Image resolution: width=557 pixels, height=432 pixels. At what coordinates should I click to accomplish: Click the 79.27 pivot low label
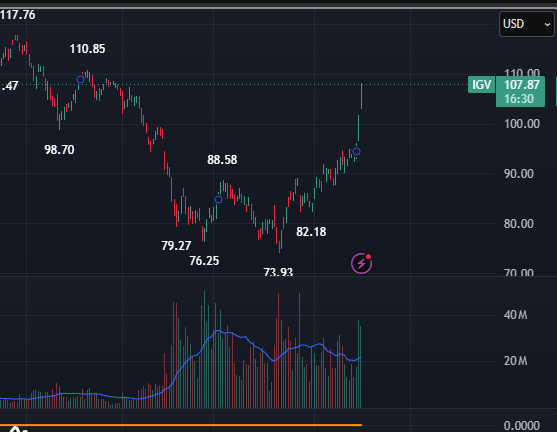[x=176, y=245]
